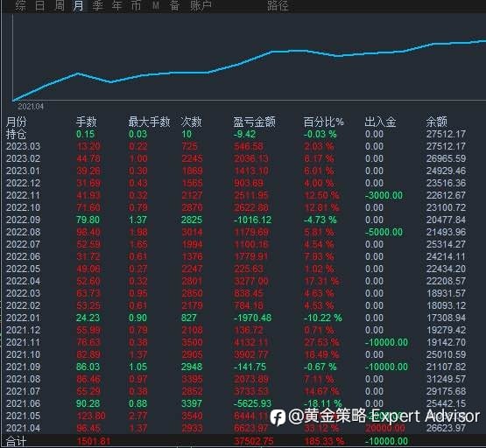Image resolution: width=486 pixels, height=448 pixels.
Task: Open the 路径 path tab
Action: (x=278, y=5)
